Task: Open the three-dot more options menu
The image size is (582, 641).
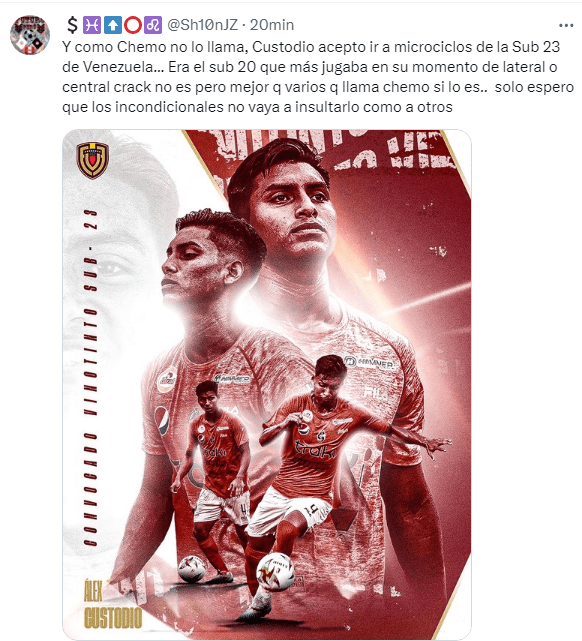Action: click(566, 25)
